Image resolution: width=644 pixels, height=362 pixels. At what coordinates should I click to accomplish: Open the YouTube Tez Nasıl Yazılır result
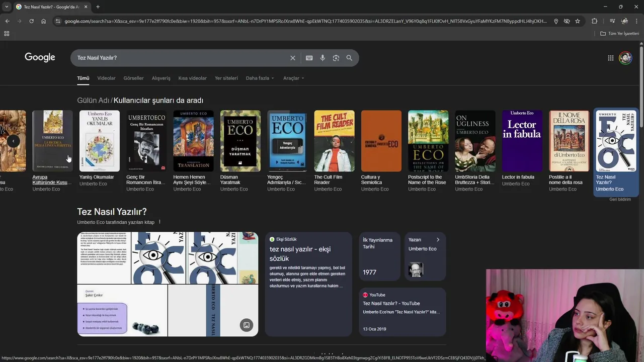pos(403,312)
